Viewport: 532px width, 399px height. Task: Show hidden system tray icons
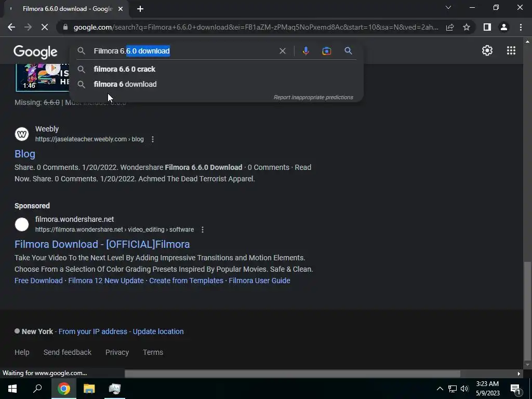tap(440, 389)
